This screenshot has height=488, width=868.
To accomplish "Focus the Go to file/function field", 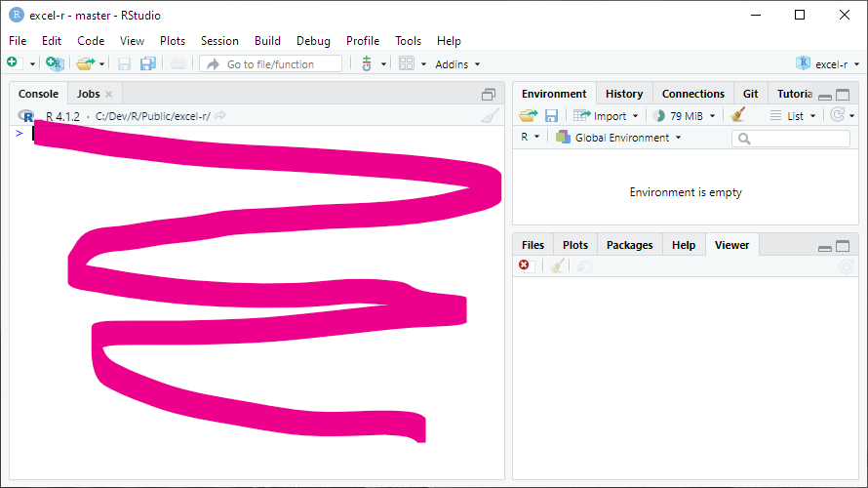I will 271,64.
